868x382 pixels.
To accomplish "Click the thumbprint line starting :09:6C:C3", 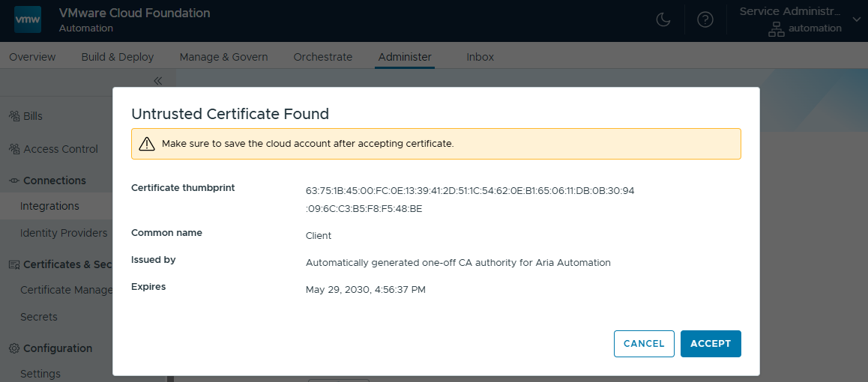I will 364,210.
